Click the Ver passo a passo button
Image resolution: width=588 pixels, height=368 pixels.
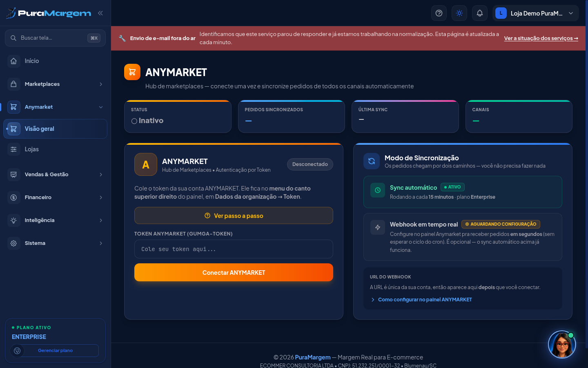tap(234, 215)
